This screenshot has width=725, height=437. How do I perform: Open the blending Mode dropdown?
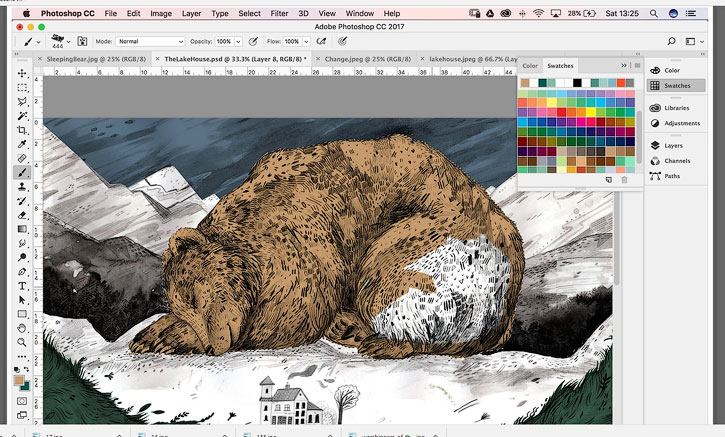150,42
